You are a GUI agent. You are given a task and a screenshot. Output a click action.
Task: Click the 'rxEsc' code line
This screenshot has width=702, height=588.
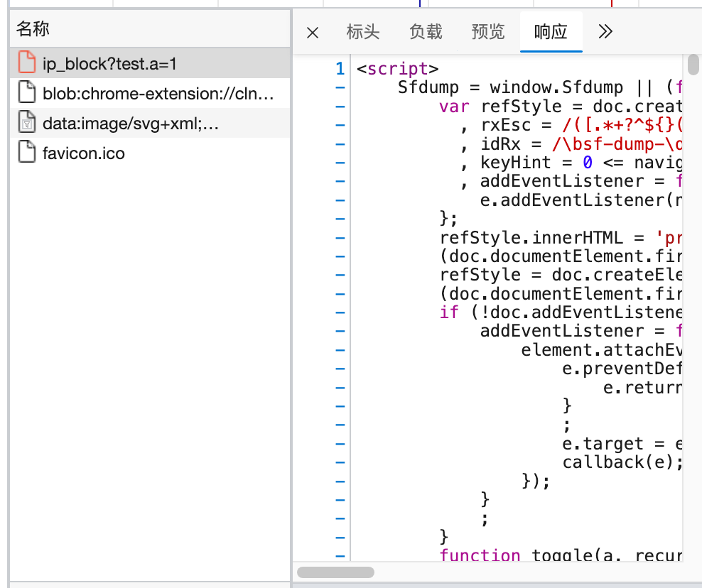click(x=571, y=125)
